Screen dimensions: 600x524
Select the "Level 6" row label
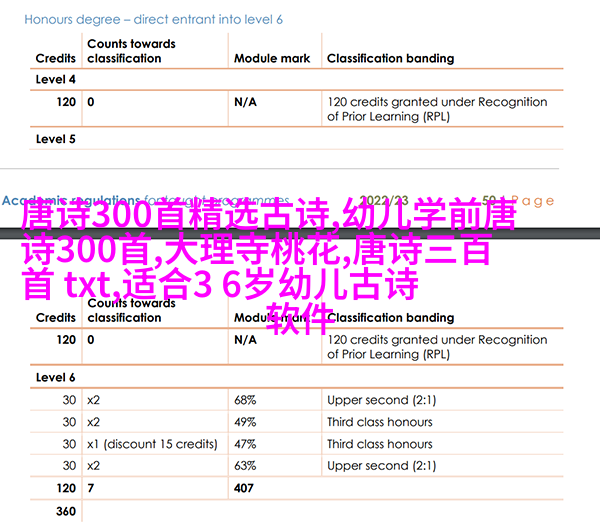(x=55, y=377)
